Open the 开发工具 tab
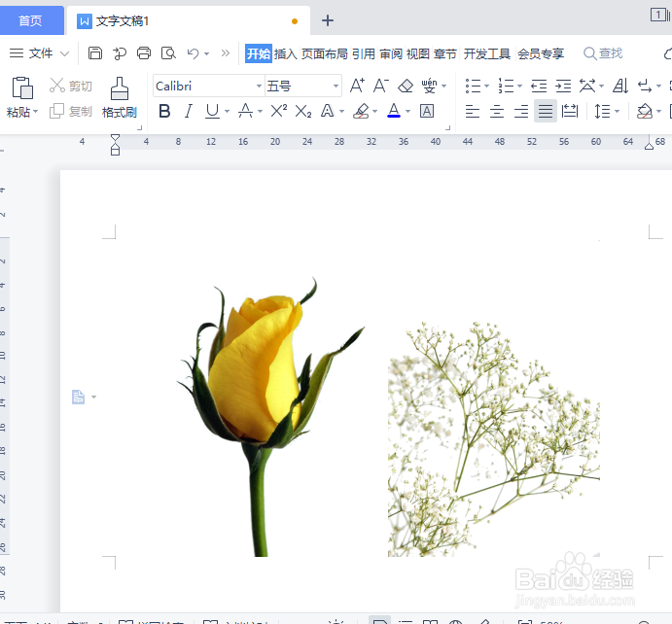This screenshot has width=672, height=624. click(487, 53)
